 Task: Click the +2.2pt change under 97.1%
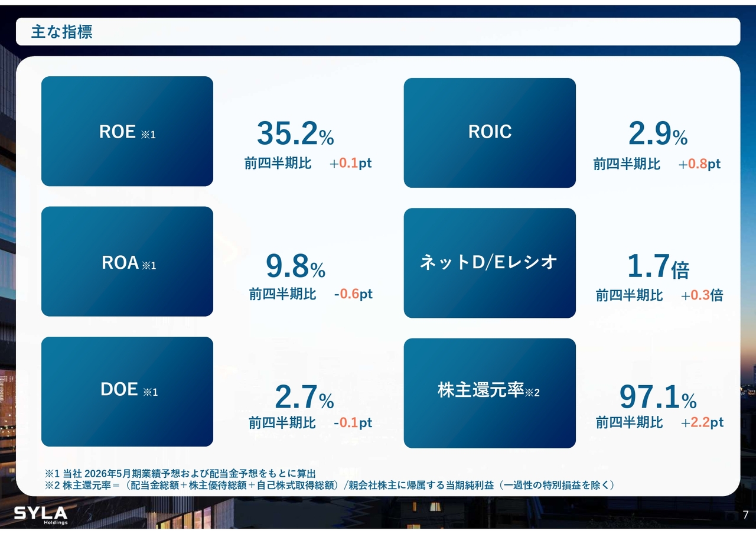tap(702, 423)
